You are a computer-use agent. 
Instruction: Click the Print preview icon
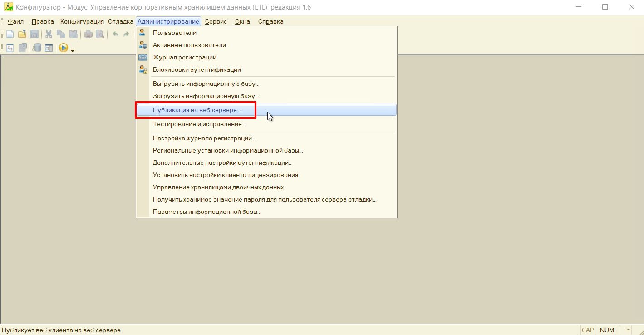(x=100, y=34)
